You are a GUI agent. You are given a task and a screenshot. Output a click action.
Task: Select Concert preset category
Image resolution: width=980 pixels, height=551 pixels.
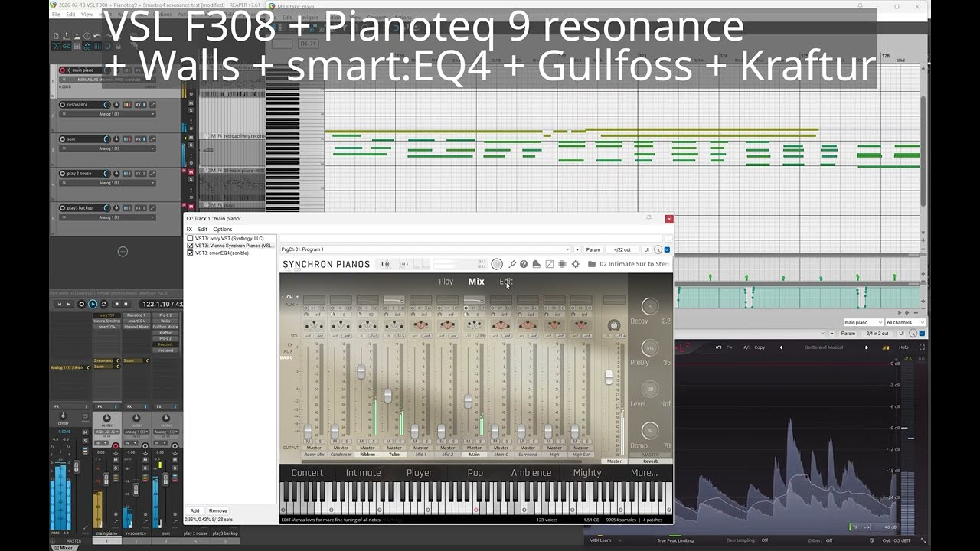pos(307,472)
